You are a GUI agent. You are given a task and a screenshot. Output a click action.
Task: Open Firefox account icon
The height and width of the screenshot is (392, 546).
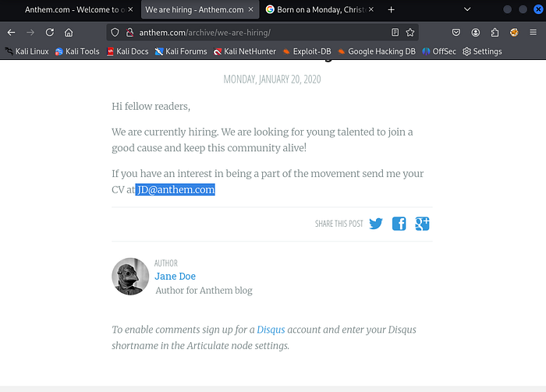coord(476,33)
